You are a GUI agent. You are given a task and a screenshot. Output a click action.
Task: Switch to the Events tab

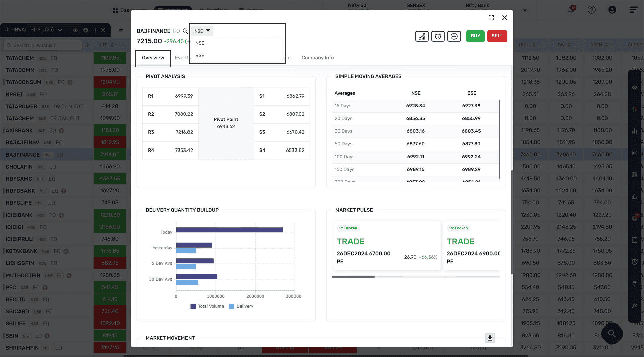coord(182,58)
